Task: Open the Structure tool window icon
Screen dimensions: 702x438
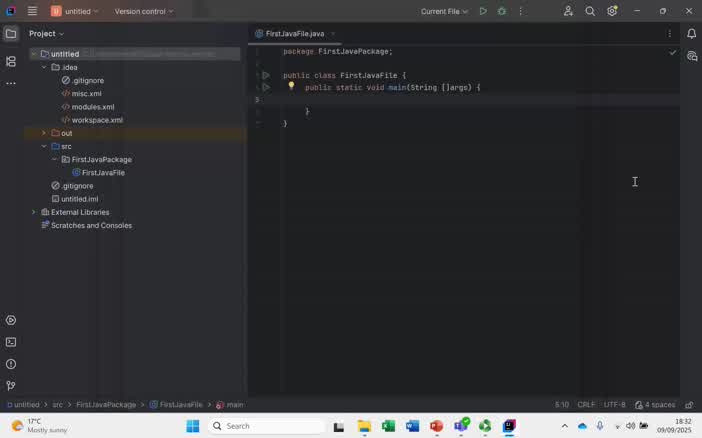Action: coord(11,61)
